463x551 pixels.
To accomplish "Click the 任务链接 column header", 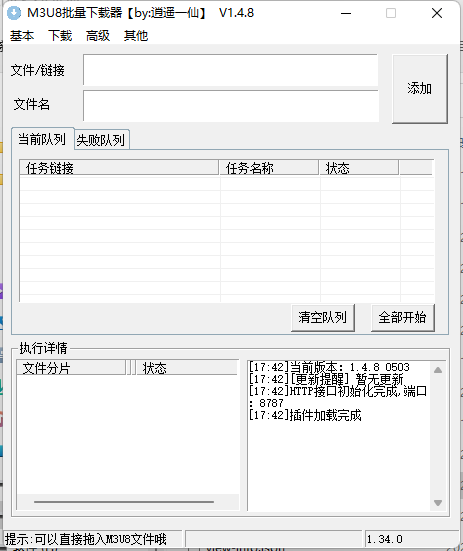I will (119, 168).
